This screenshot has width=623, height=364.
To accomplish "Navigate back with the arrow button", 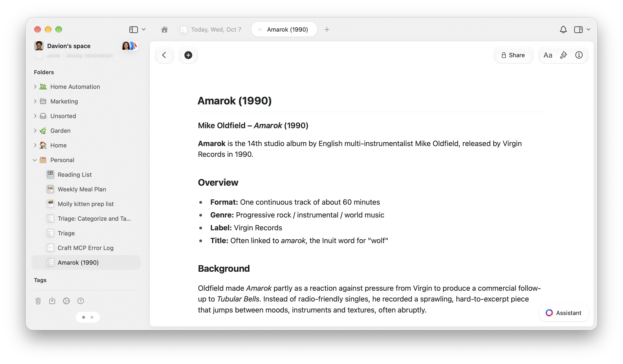I will pyautogui.click(x=164, y=55).
